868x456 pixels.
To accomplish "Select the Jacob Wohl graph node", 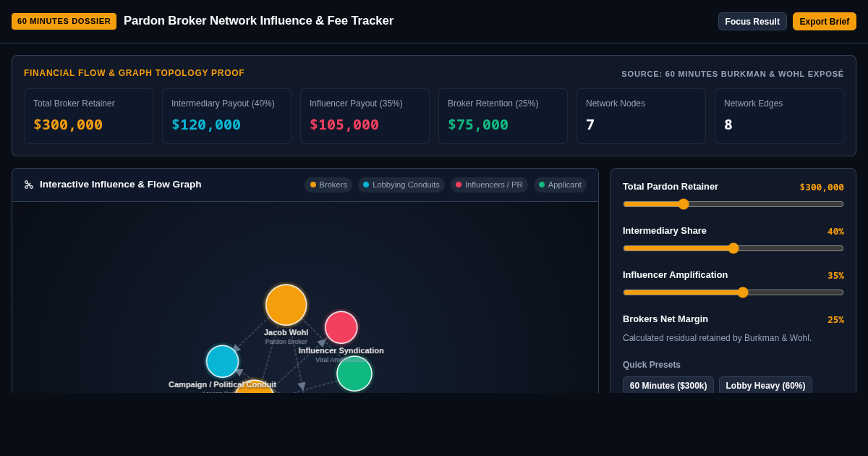I will coord(286,305).
